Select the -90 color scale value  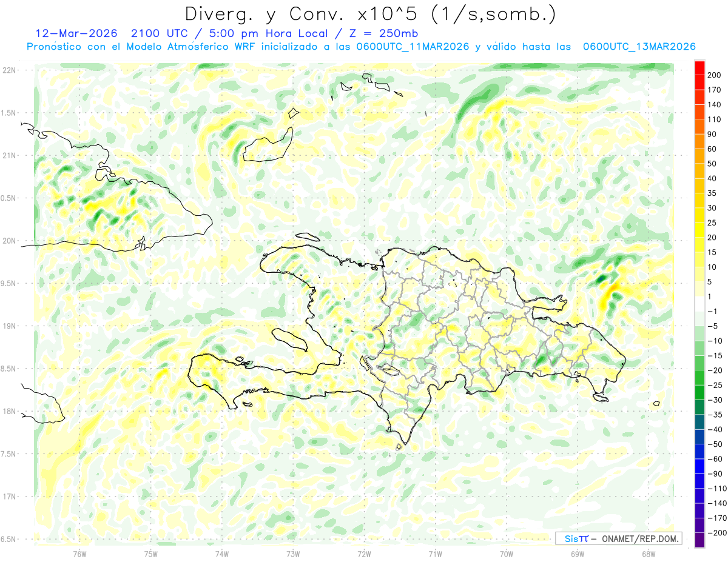coord(716,473)
